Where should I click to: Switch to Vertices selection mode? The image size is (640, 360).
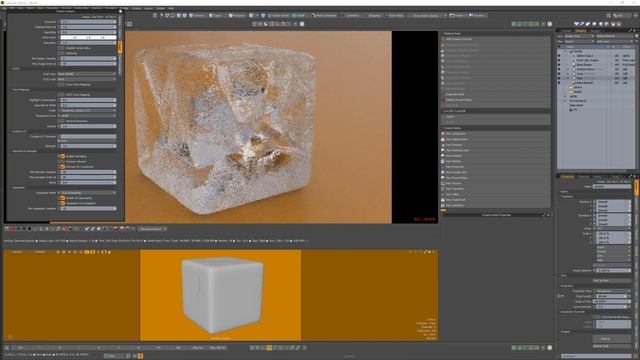[x=198, y=16]
